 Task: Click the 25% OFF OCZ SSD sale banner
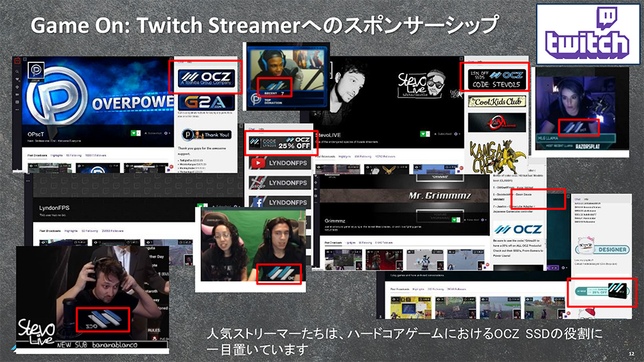[x=602, y=291]
